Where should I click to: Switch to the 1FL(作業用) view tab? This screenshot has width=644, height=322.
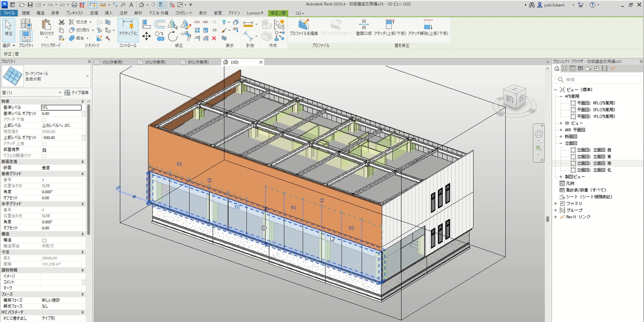coord(112,62)
